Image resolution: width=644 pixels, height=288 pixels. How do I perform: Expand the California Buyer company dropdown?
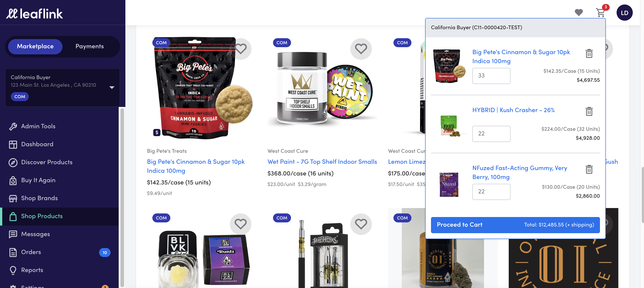(x=112, y=87)
